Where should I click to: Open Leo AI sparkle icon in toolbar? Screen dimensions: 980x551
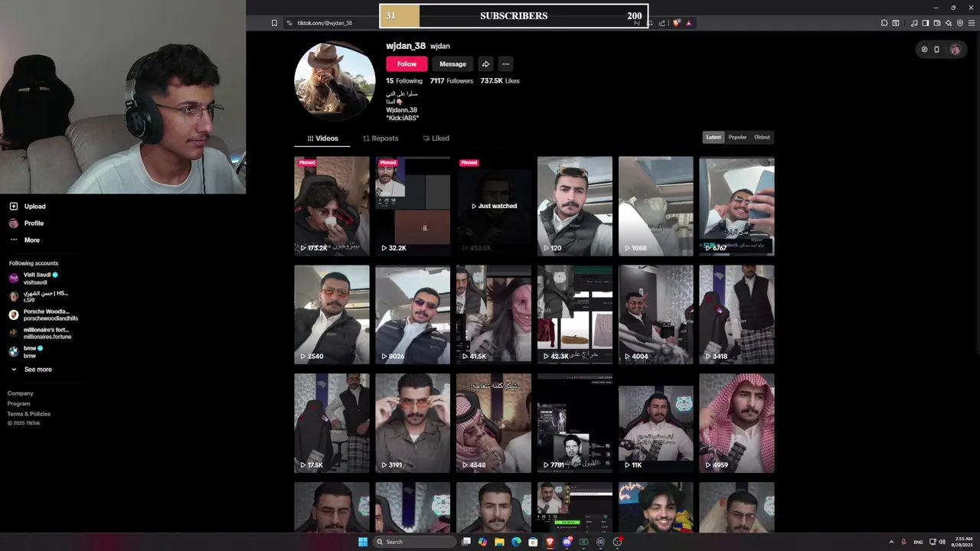click(x=949, y=23)
